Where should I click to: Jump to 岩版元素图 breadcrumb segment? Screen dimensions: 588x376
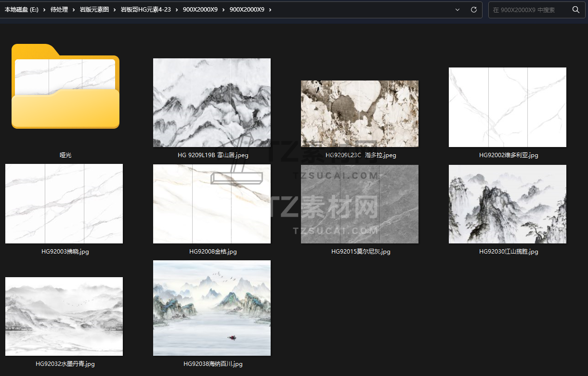click(94, 10)
